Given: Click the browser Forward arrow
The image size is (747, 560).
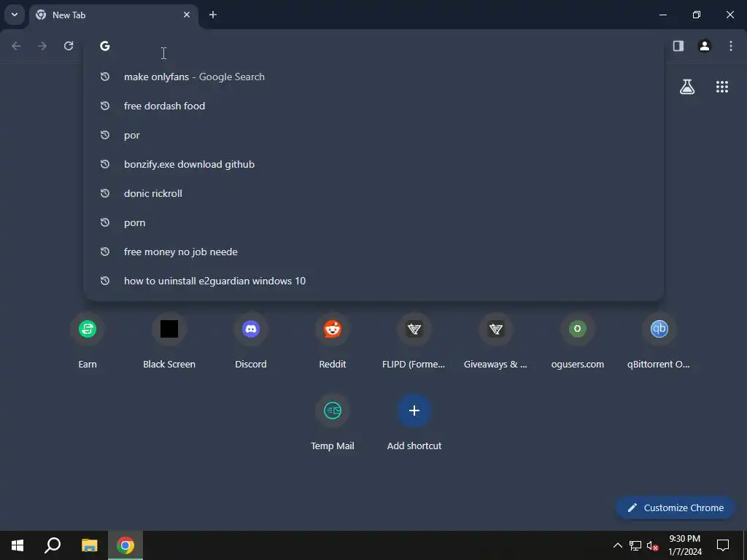Looking at the screenshot, I should 42,46.
